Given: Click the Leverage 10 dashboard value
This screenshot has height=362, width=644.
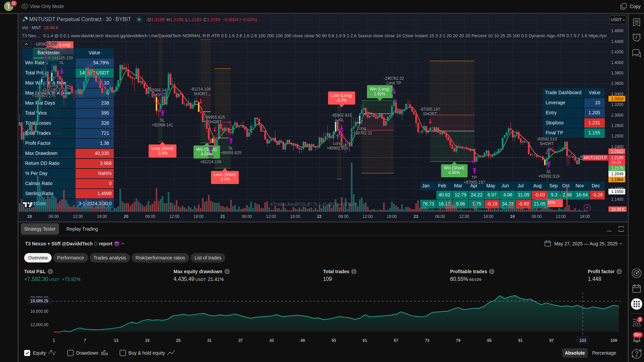Looking at the screenshot, I should 594,103.
